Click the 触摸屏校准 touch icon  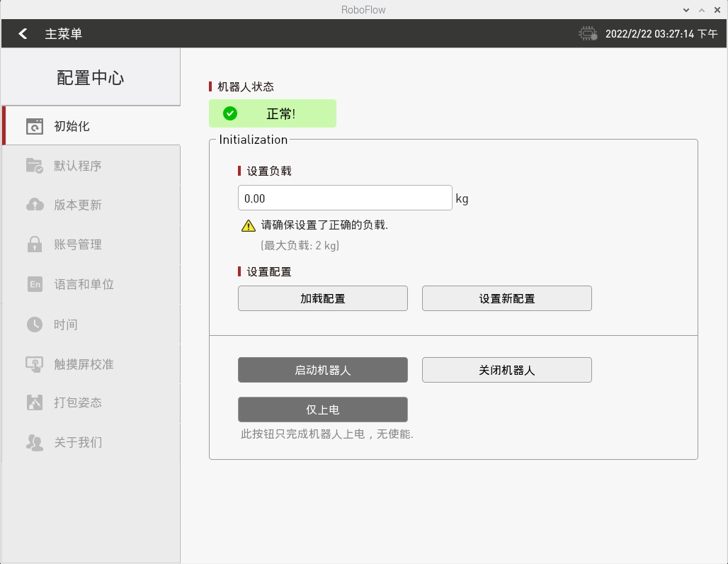(35, 364)
